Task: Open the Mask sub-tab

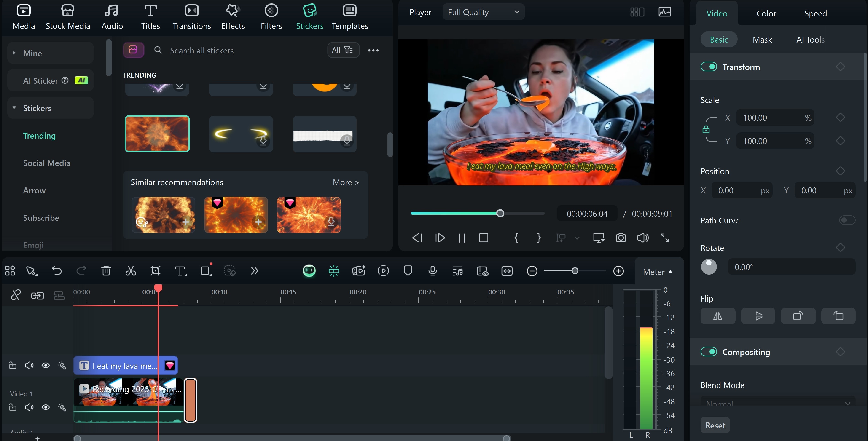Action: coord(762,39)
